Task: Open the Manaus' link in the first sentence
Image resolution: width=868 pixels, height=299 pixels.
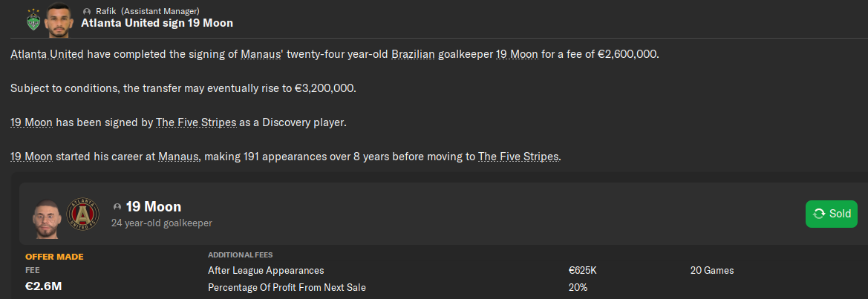Action: click(260, 55)
